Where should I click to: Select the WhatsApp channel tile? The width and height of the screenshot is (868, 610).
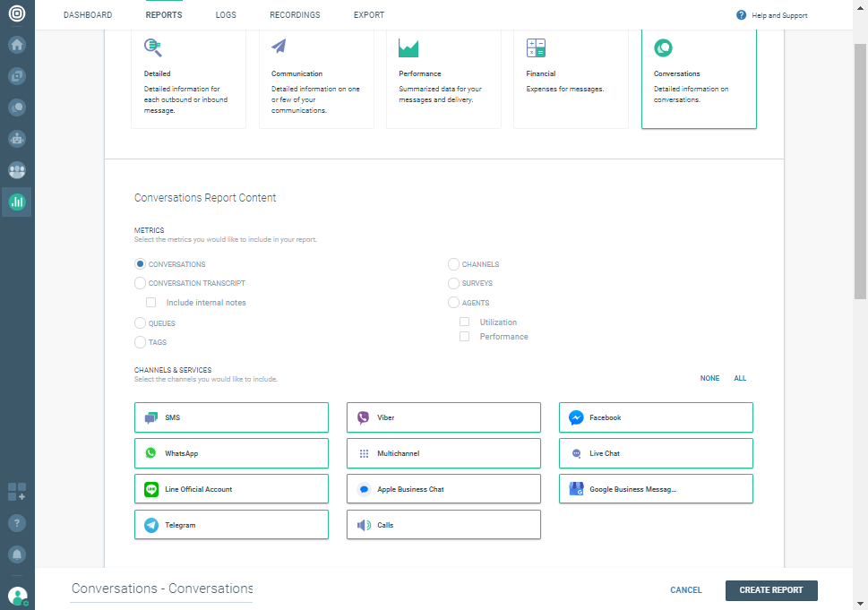click(231, 453)
